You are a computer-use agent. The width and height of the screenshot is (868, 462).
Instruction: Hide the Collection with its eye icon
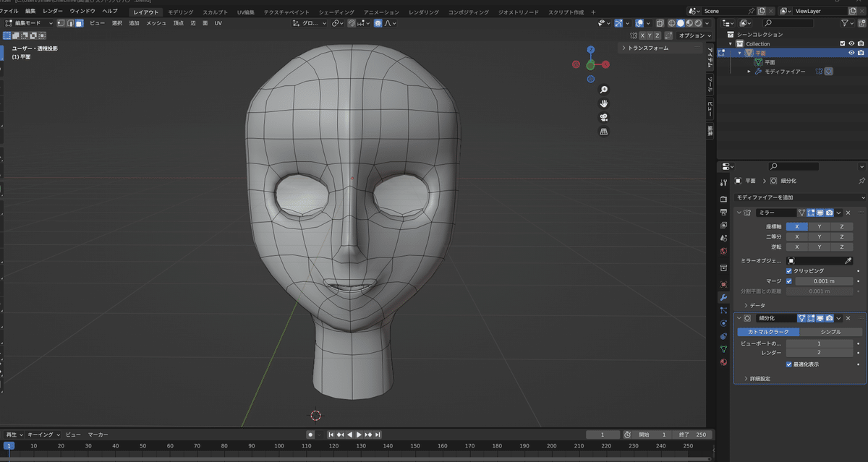coord(851,43)
